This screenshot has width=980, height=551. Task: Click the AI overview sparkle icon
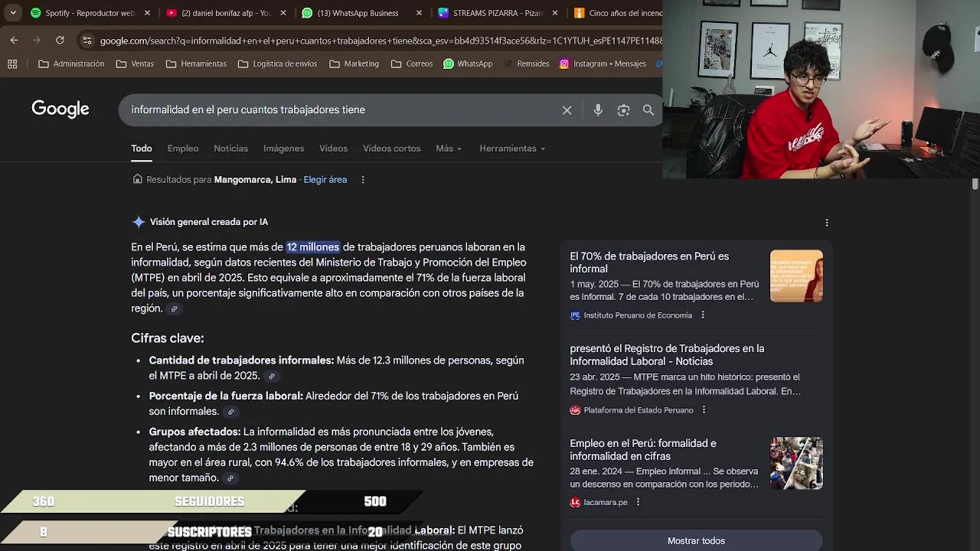(139, 222)
